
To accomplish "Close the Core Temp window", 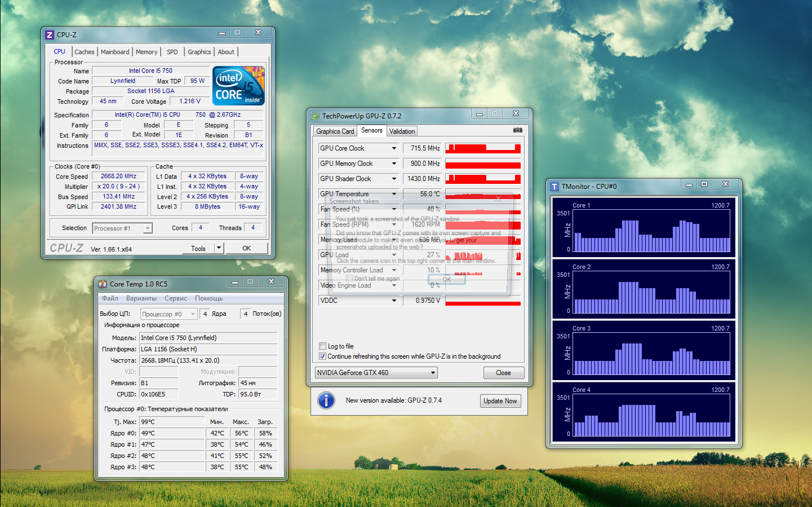I will (x=271, y=281).
